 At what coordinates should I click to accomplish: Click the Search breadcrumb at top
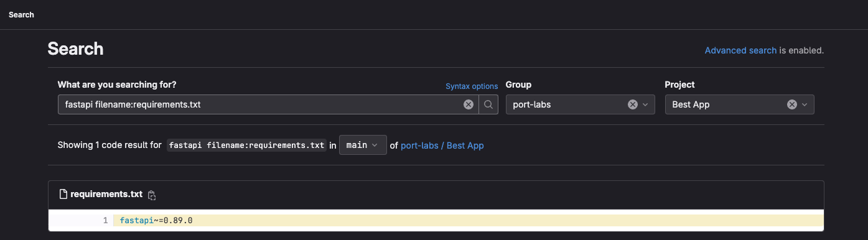click(x=21, y=14)
